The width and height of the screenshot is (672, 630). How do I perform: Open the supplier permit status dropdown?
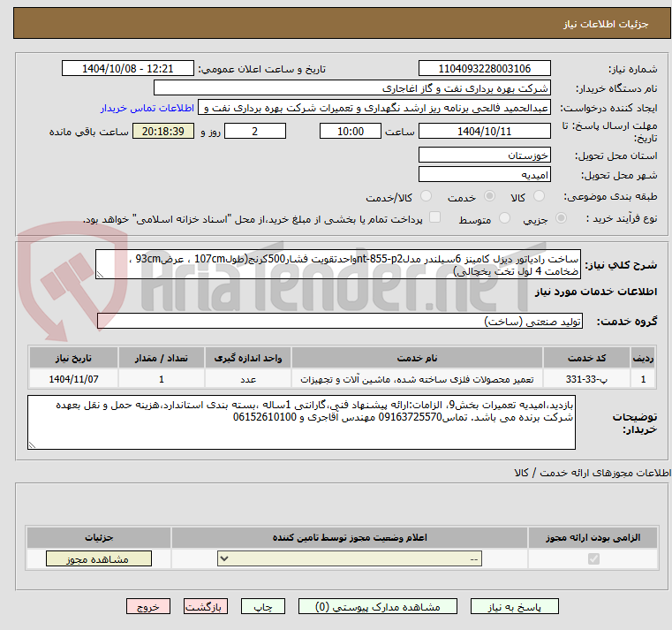click(350, 558)
